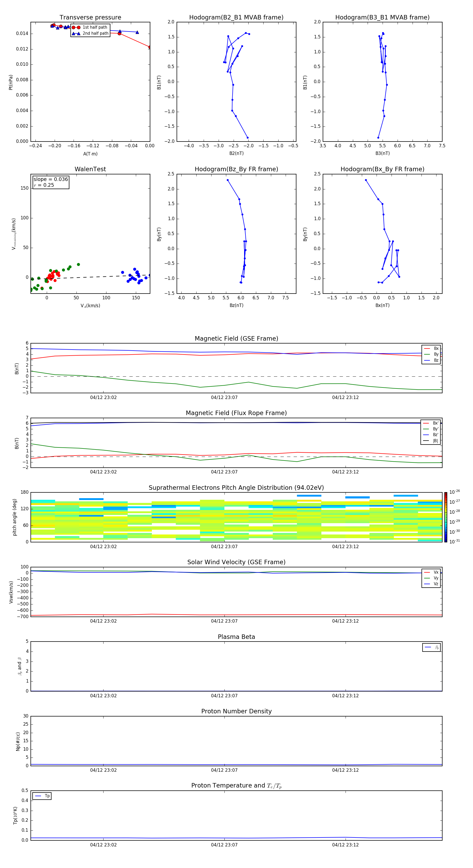Click the Bz entry in GSE field legend
473x868 pixels.
point(431,360)
